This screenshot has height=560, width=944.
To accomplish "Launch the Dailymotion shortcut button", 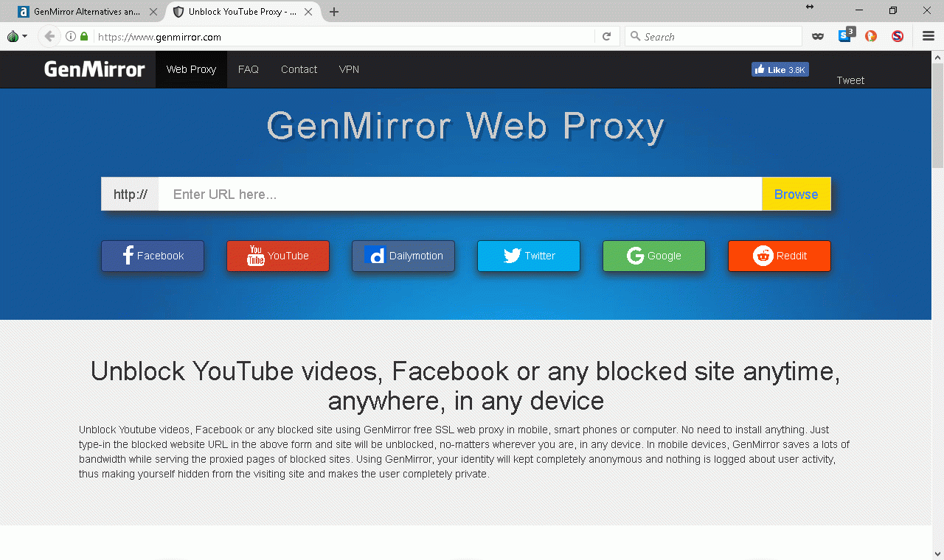I will [403, 256].
